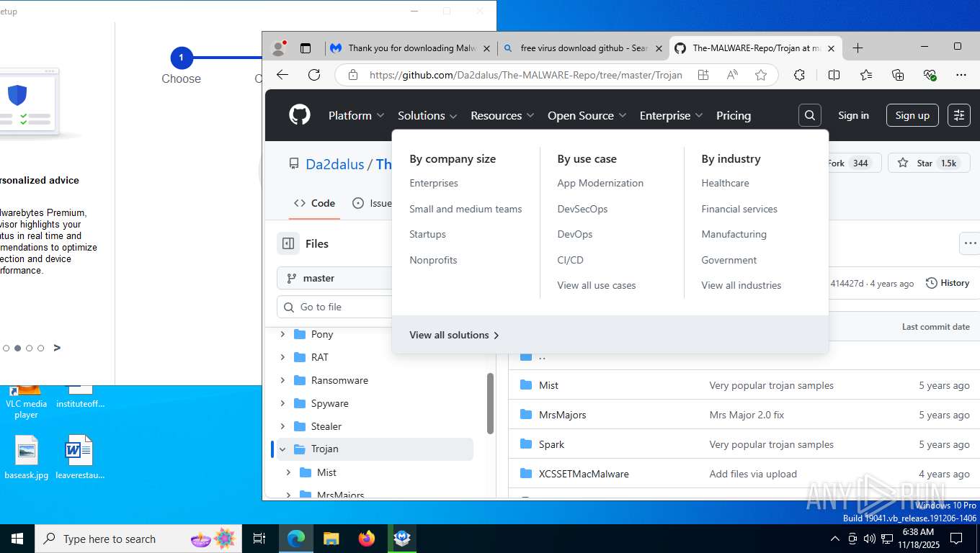
Task: Choose Financial services menu entry
Action: pyautogui.click(x=739, y=209)
